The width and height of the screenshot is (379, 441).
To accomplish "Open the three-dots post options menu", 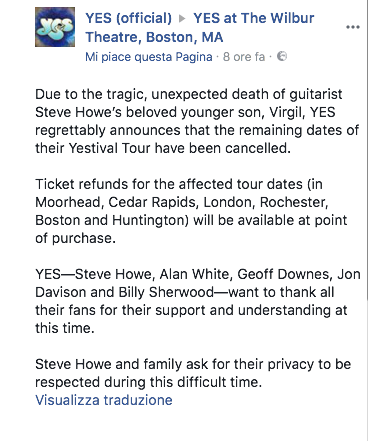I will [353, 27].
